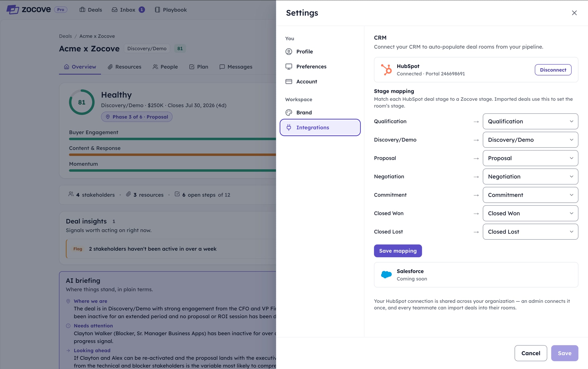Open Profile settings

pos(320,52)
